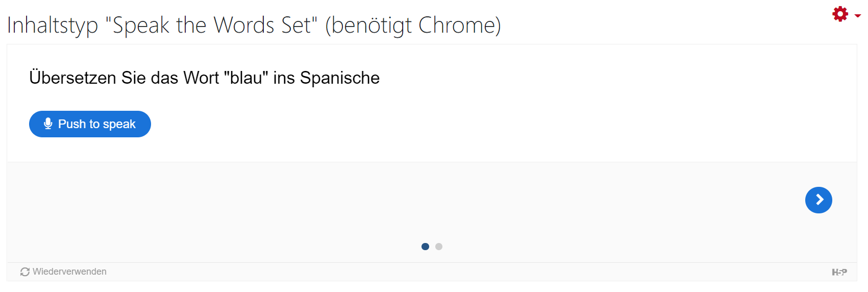
Task: Go to next question with blue arrow
Action: pos(819,200)
